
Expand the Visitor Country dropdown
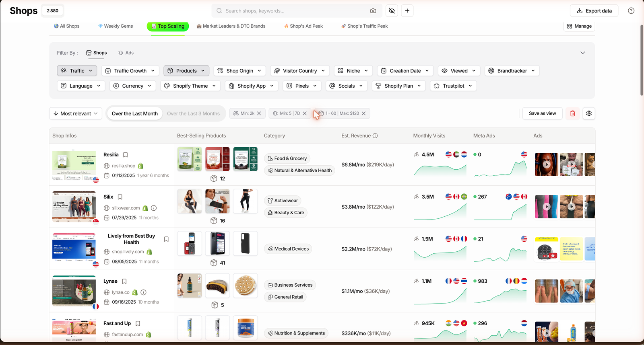pos(300,71)
